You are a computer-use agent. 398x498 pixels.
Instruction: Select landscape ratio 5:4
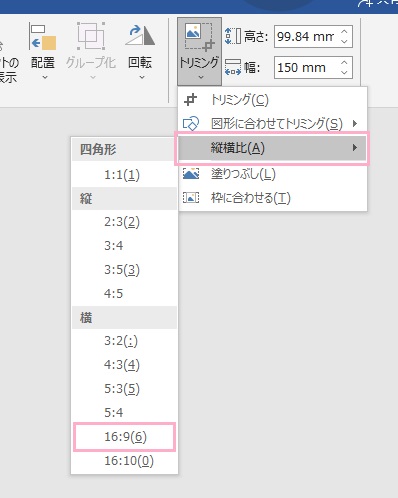click(124, 413)
